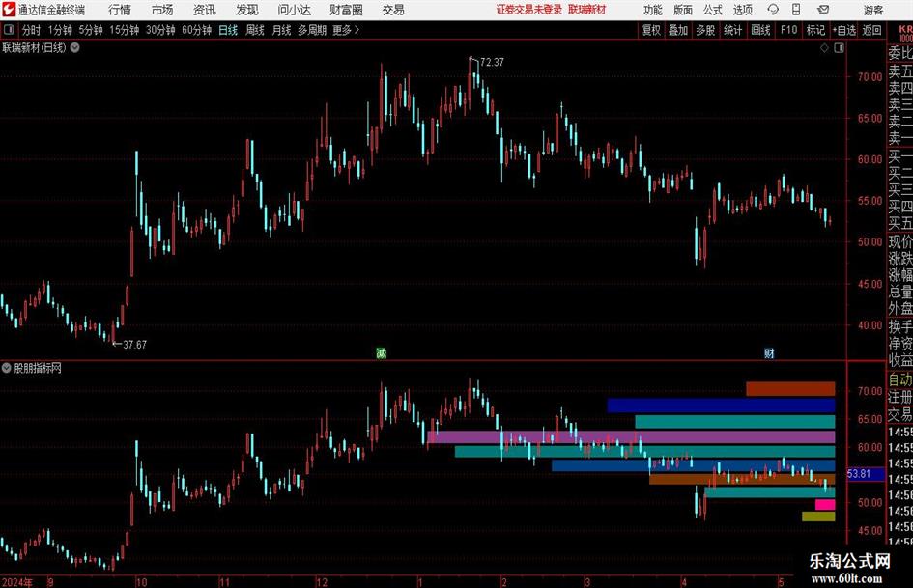Click the orange-brown volume profile bar

(x=742, y=479)
